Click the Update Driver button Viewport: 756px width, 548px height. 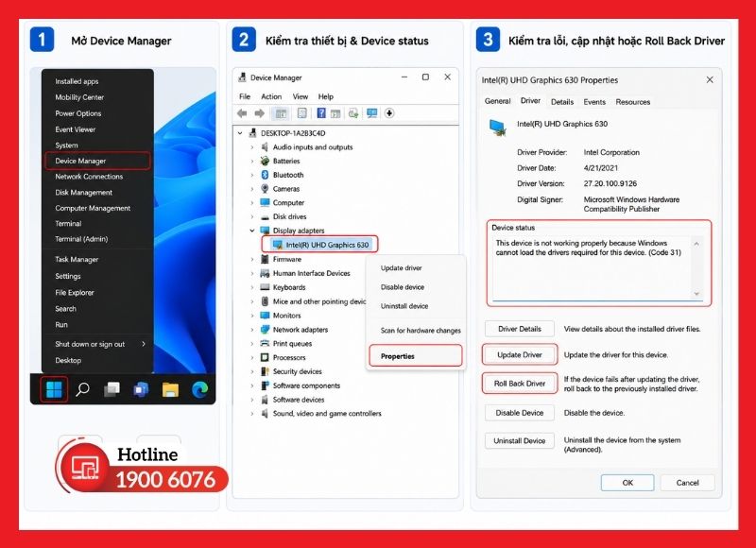click(x=520, y=354)
